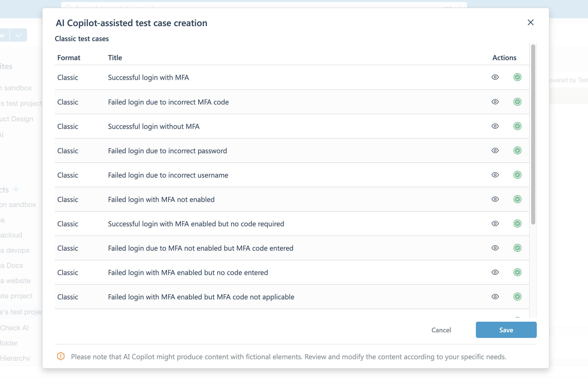
Task: View 'Successful login with MFA enabled but no code required'
Action: click(495, 224)
